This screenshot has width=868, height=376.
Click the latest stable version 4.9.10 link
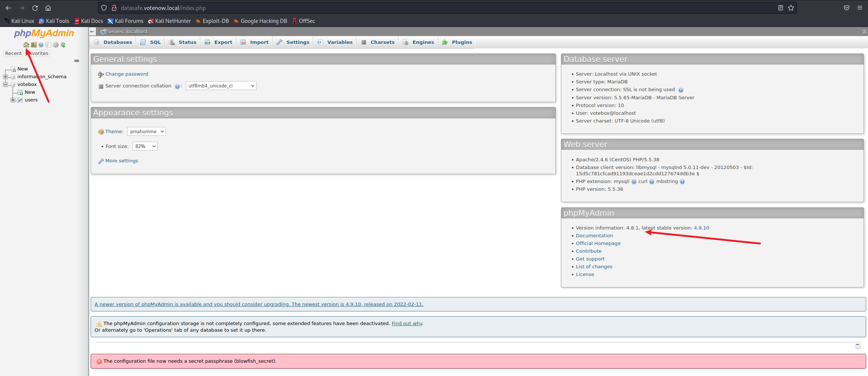click(701, 228)
